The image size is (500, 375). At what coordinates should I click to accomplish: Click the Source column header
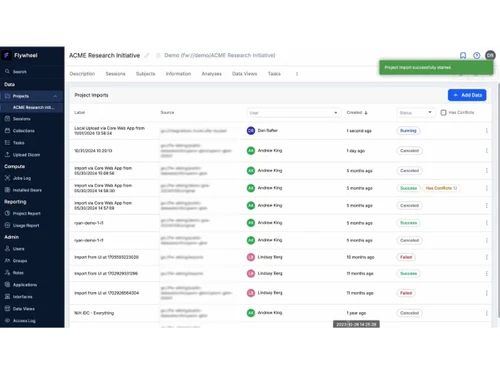point(167,113)
